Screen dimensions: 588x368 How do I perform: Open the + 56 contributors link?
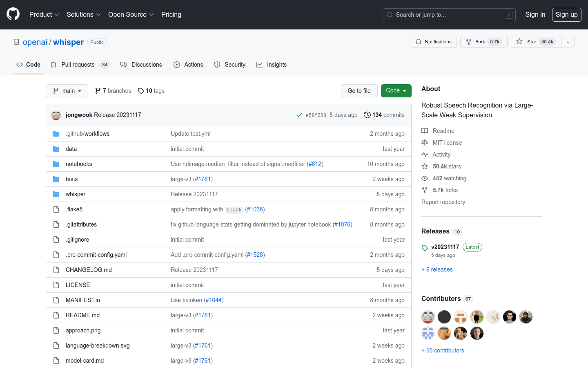pos(443,350)
